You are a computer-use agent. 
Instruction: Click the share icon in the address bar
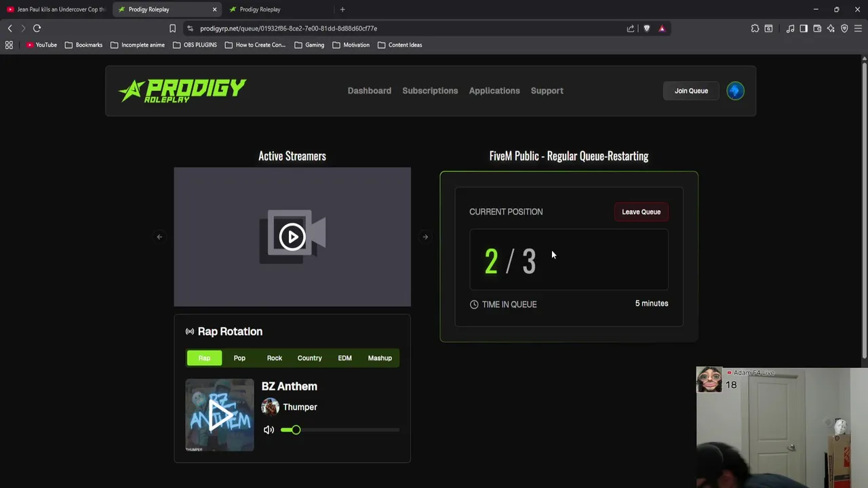631,28
